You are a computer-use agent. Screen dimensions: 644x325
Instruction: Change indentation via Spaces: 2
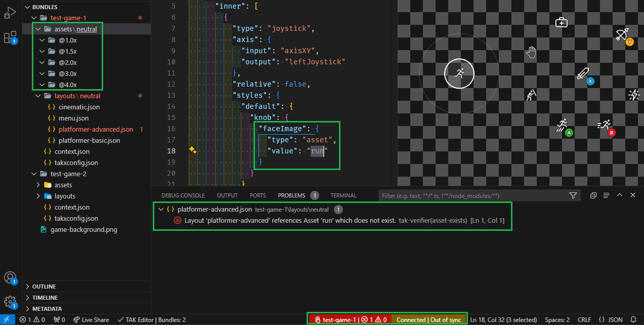[557, 319]
